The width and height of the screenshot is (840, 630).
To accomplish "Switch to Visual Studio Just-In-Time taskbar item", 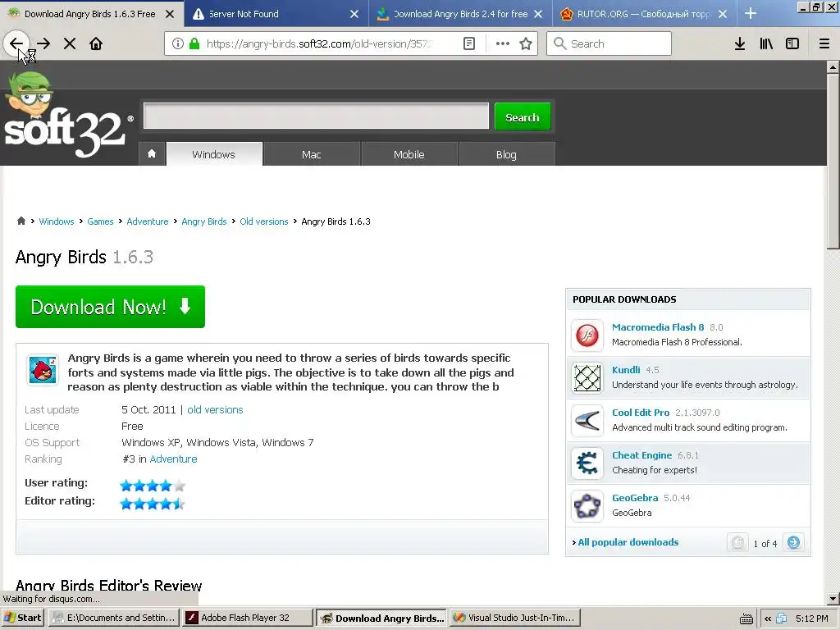I will coord(515,618).
